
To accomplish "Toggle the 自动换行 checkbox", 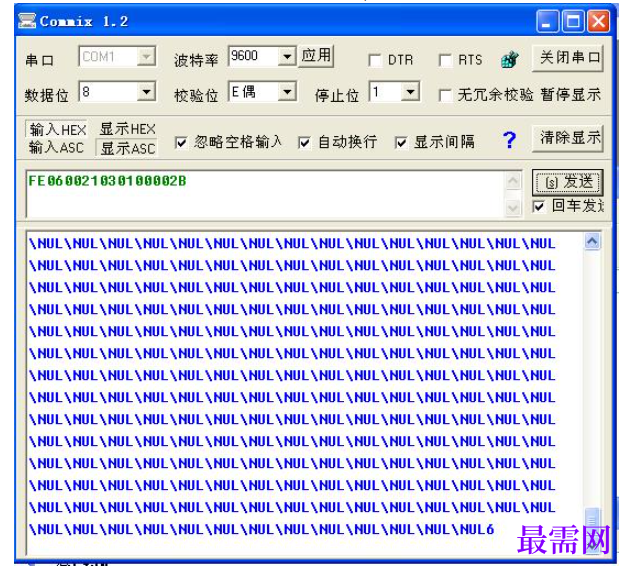I will 304,142.
